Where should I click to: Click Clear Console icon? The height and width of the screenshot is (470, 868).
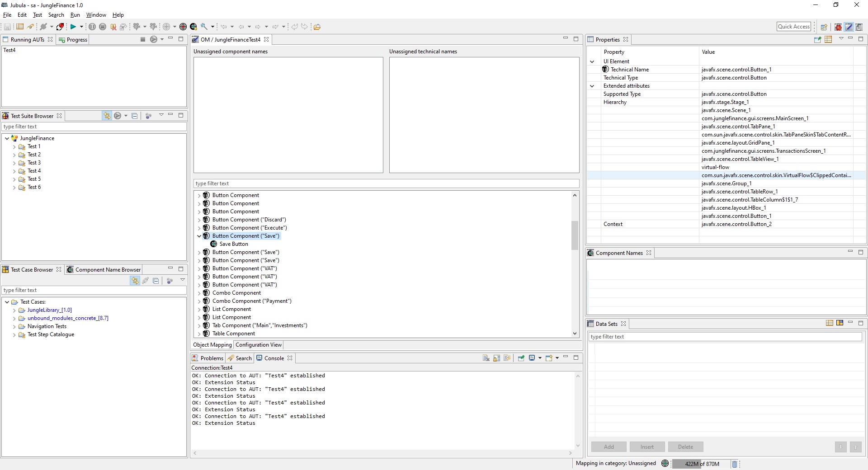pos(486,358)
